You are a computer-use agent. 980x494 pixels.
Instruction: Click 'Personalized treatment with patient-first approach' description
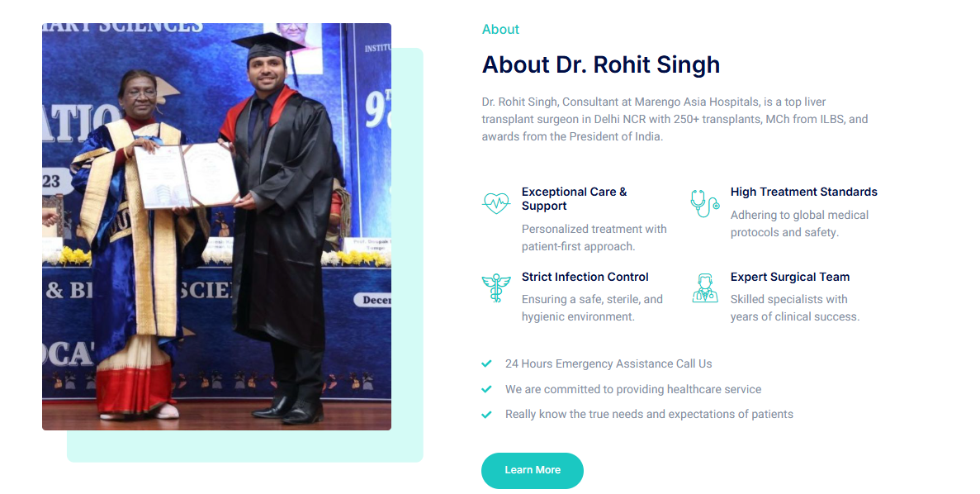(594, 238)
